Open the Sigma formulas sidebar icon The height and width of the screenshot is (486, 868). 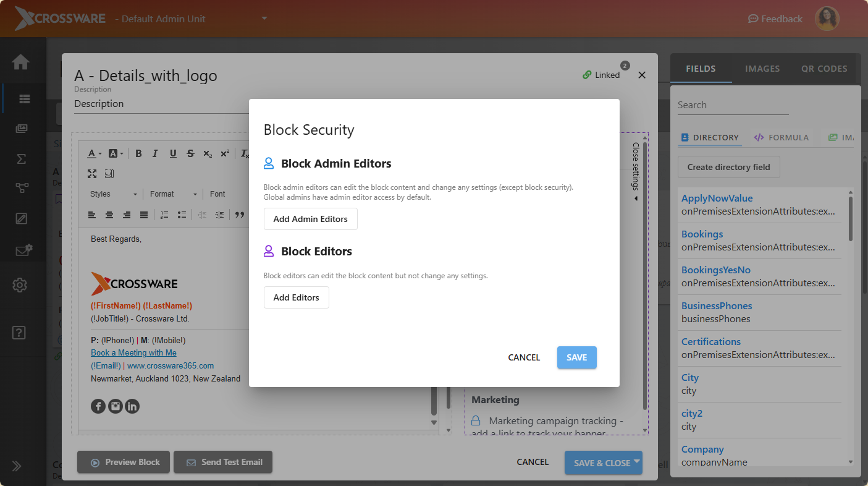(21, 159)
